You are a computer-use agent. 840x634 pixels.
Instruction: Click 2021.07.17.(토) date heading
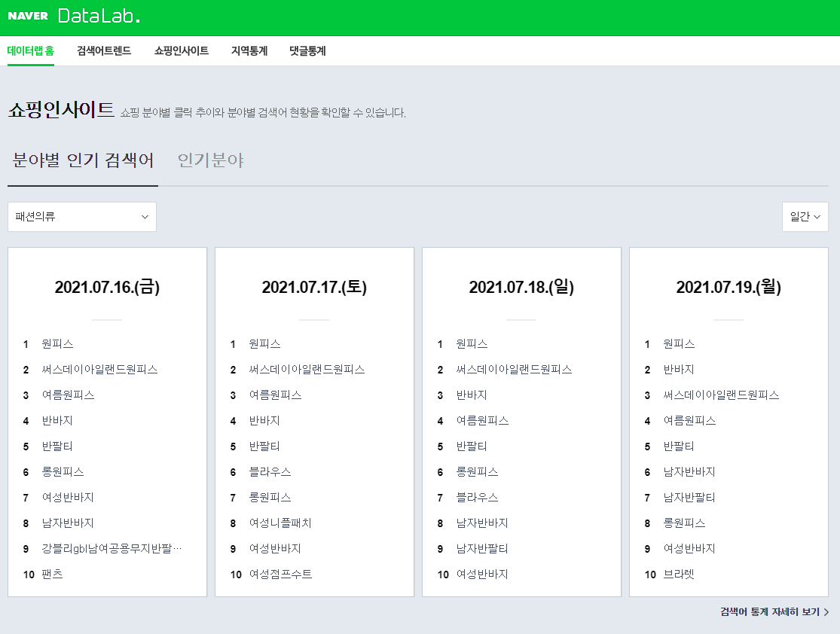click(314, 287)
